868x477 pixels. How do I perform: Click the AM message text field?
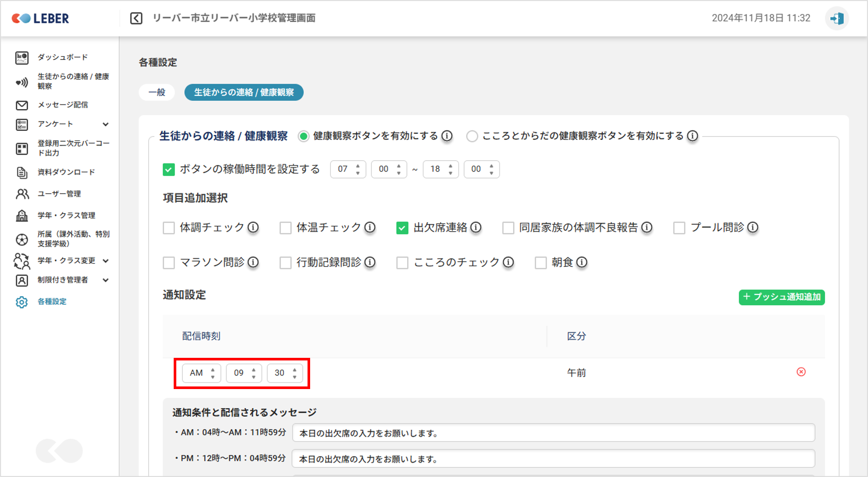(x=553, y=433)
